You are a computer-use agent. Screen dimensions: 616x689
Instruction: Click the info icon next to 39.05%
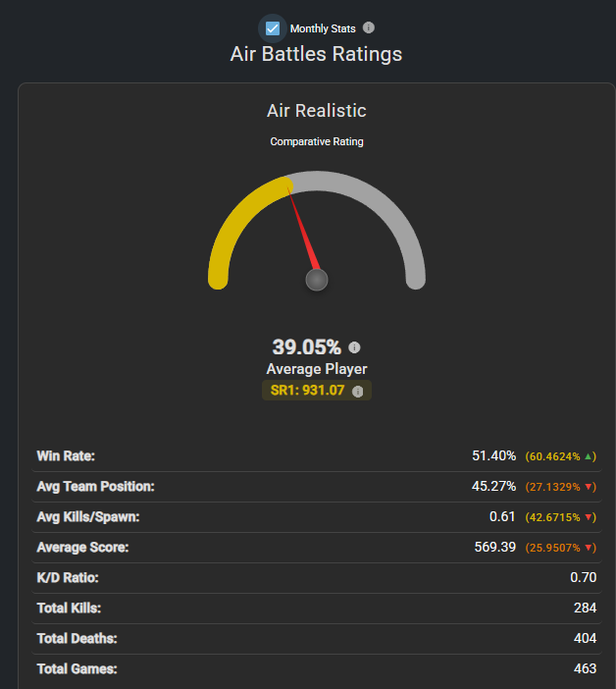[x=354, y=347]
